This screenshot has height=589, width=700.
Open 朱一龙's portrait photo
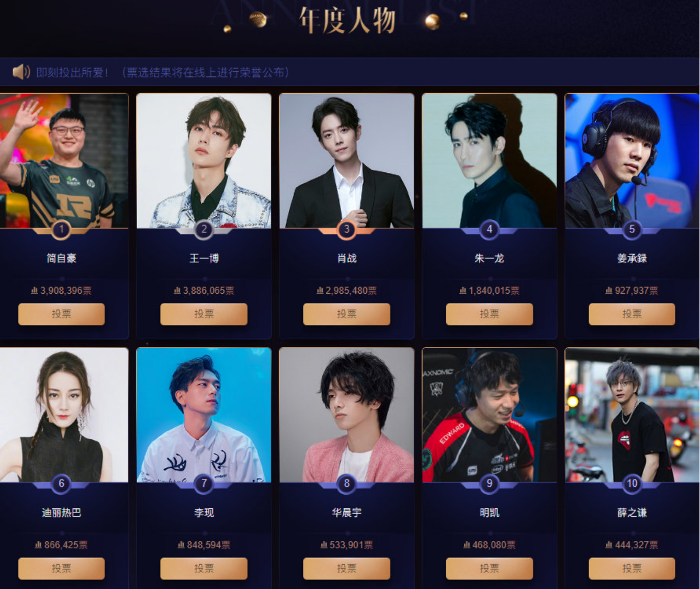tap(489, 161)
